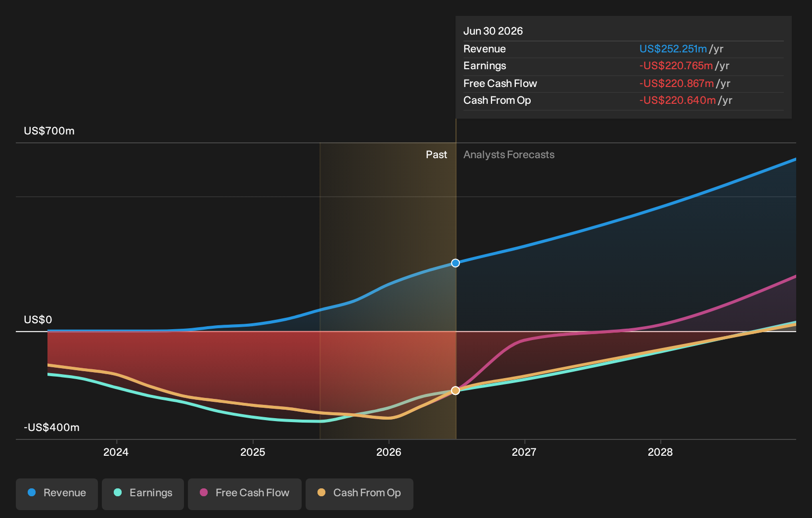Image resolution: width=812 pixels, height=518 pixels.
Task: Click the US$700m y-axis label
Action: (49, 131)
